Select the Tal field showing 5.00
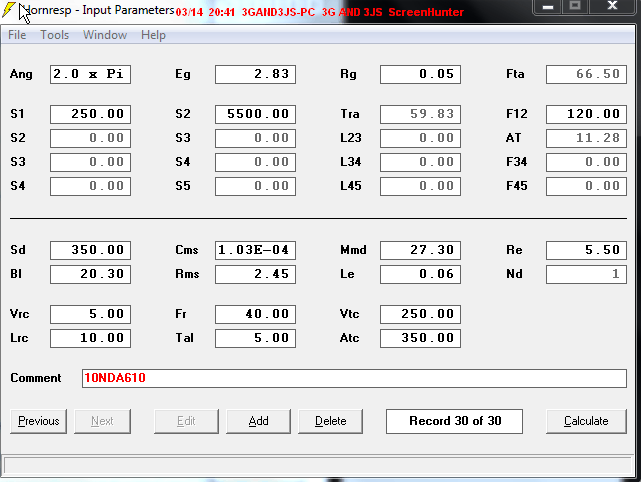Image resolution: width=641 pixels, height=482 pixels. click(x=256, y=339)
